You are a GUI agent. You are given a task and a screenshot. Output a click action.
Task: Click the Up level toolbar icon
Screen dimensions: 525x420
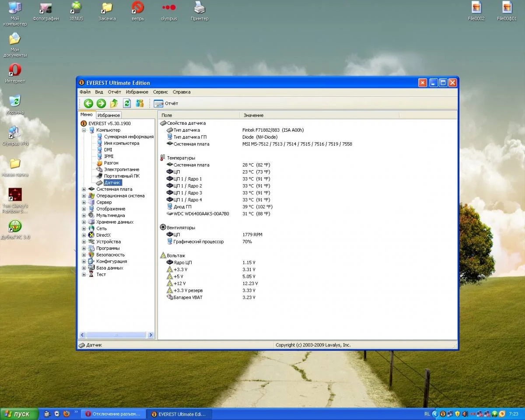click(114, 103)
